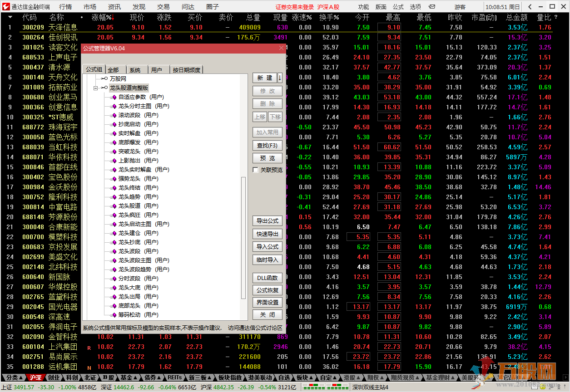
Task: Click the mail envelope icon in title bar
Action: click(432, 7)
